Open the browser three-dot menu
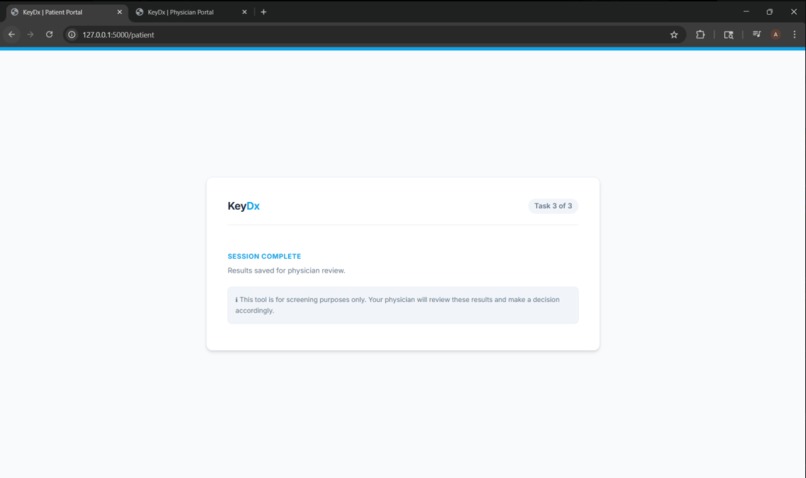Viewport: 806px width, 478px height. (x=794, y=34)
